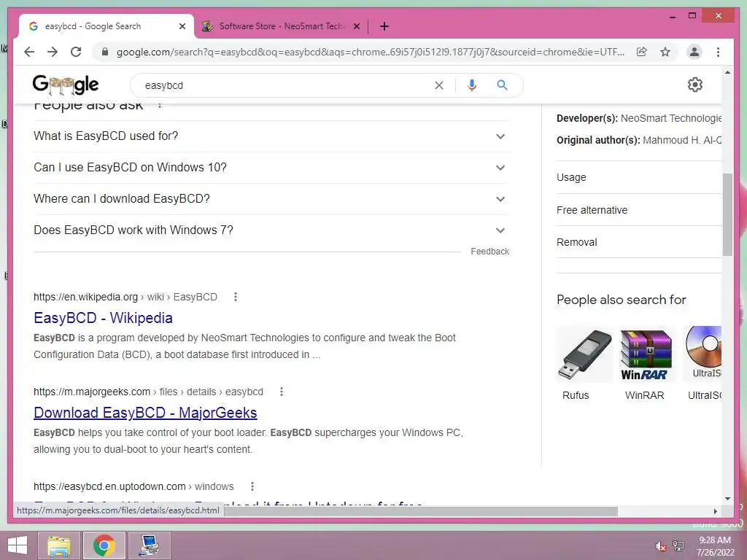Screen dimensions: 747x560
Task: View site info lock icon
Action: tap(105, 52)
